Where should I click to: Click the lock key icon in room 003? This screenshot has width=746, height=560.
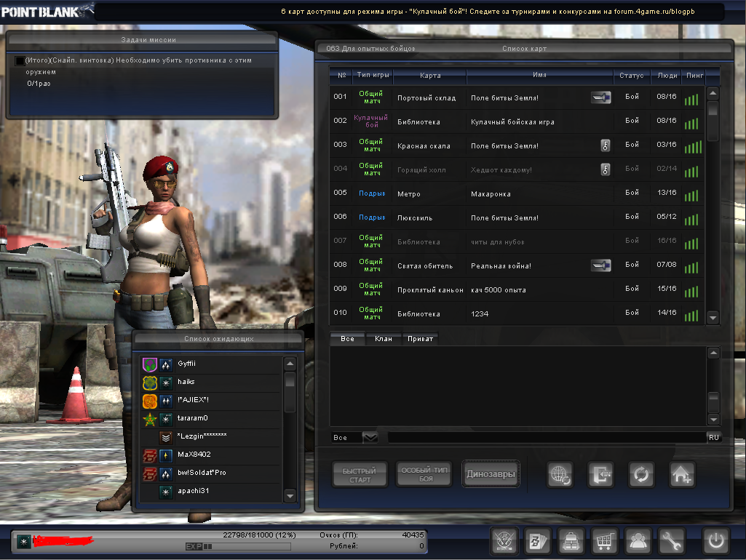pos(606,145)
